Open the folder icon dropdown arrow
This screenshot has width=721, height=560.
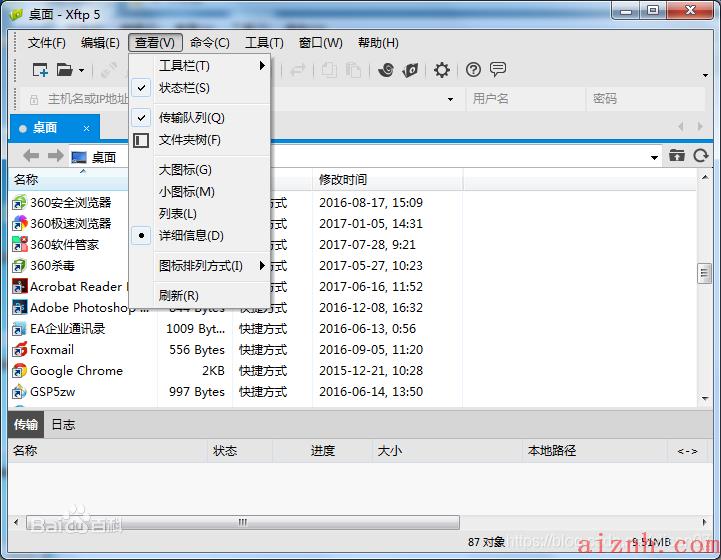(81, 70)
